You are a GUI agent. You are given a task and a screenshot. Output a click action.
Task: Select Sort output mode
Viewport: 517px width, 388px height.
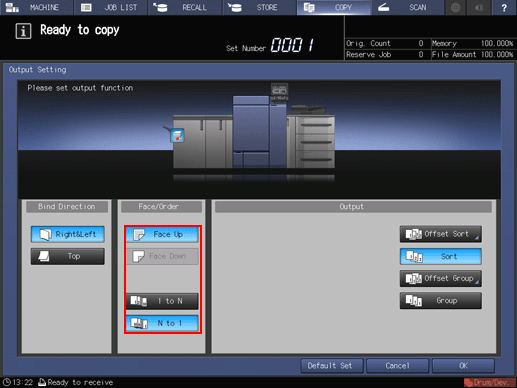coord(441,256)
